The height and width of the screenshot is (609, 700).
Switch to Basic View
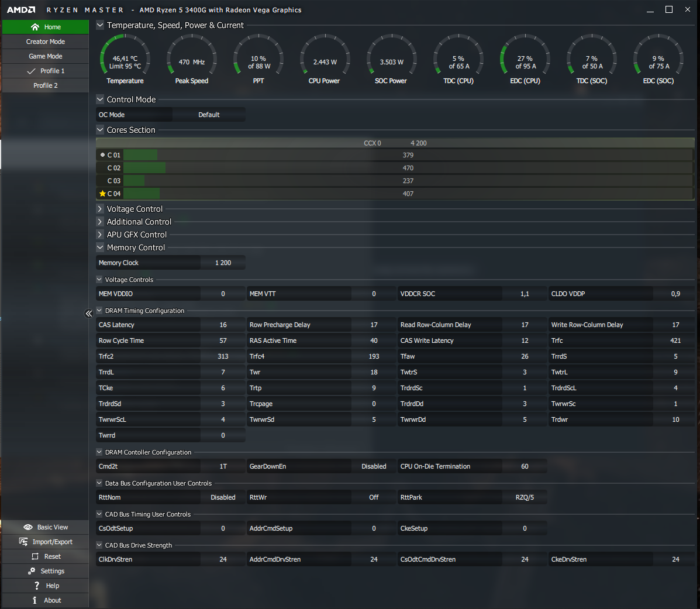click(46, 527)
